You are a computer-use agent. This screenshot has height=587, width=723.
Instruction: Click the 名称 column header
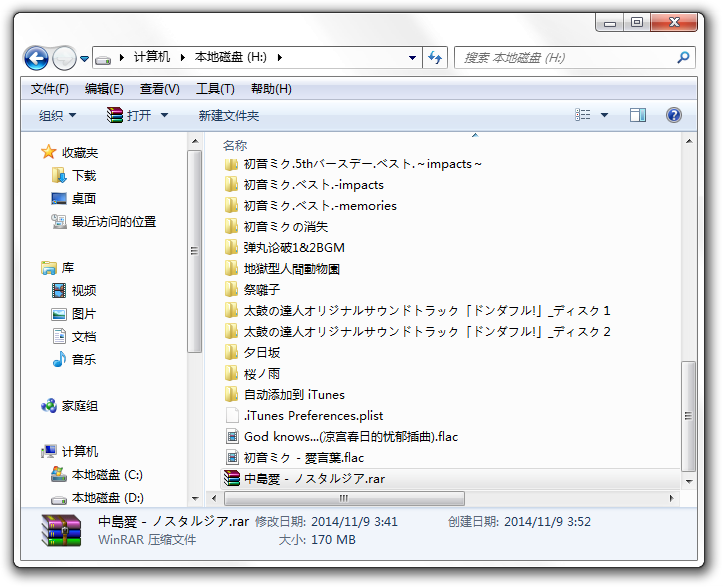coord(235,145)
